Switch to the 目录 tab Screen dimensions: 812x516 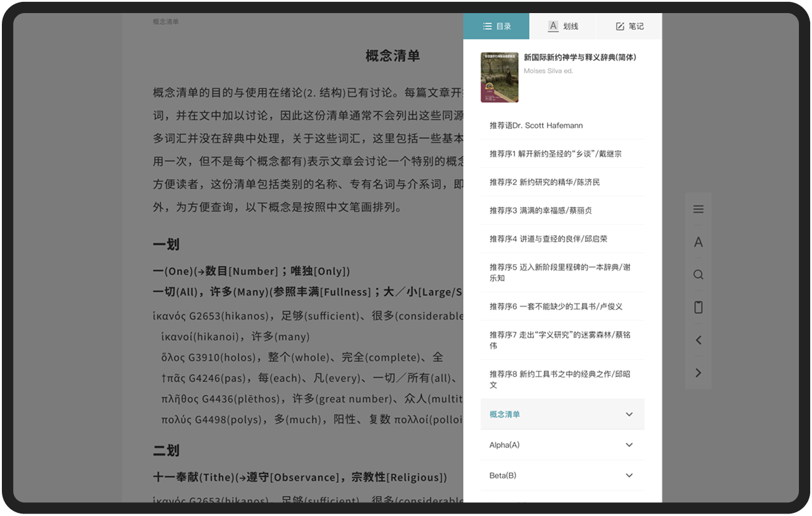coord(496,26)
